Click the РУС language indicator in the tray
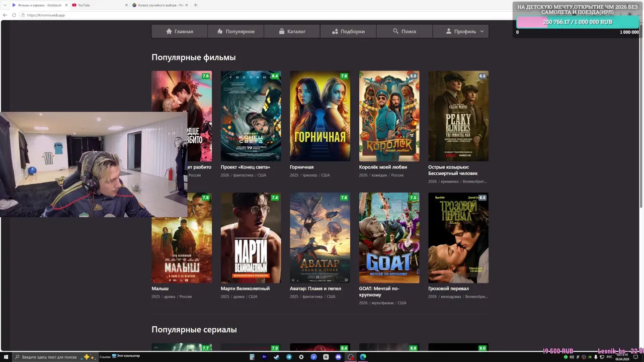 tap(609, 357)
